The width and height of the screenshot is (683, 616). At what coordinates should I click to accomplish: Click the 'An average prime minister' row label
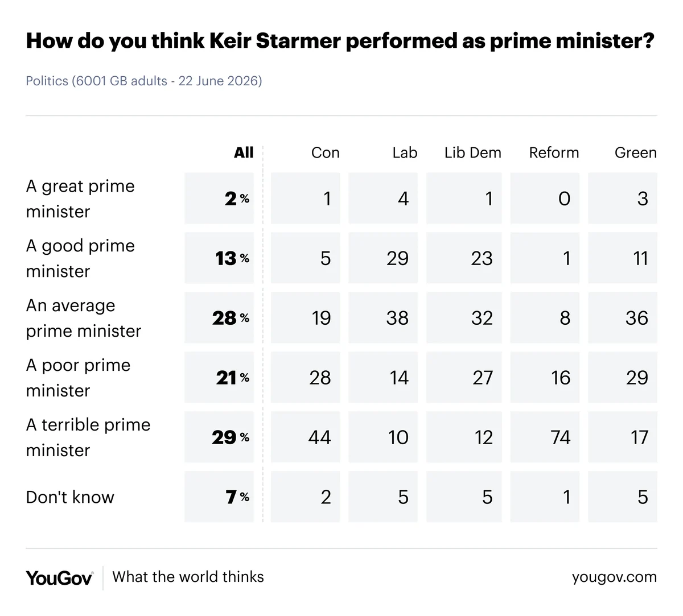(84, 318)
